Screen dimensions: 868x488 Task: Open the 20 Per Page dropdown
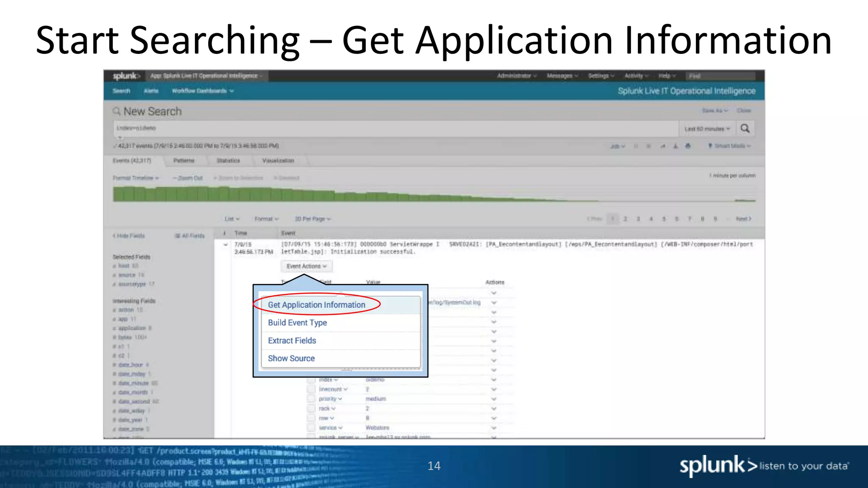313,219
